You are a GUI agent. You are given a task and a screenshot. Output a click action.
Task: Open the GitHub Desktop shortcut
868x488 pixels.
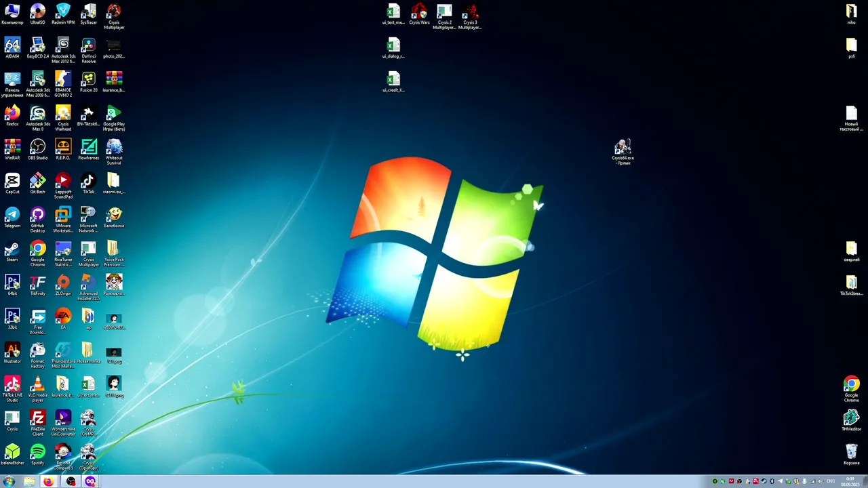point(37,220)
